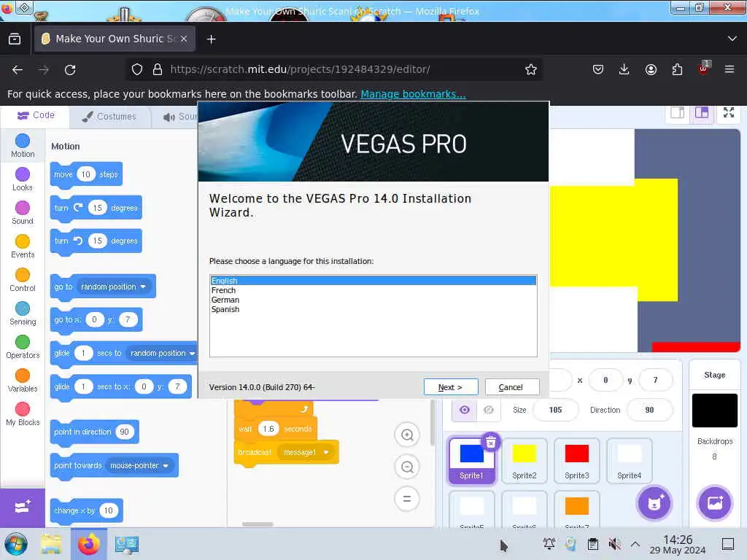
Task: Cancel the VEGAS Pro installation
Action: [511, 387]
